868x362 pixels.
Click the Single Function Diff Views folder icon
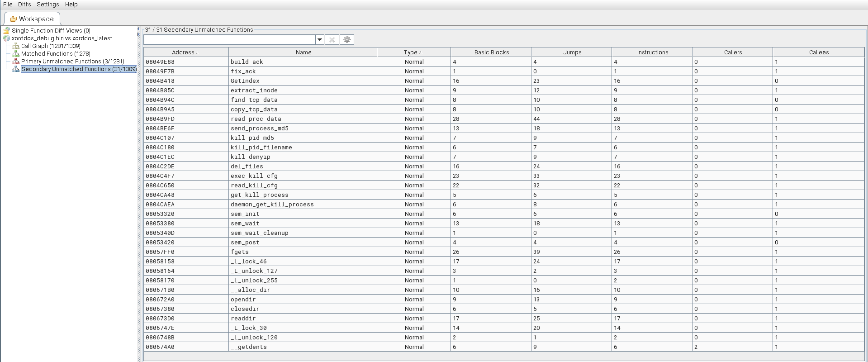[x=6, y=31]
